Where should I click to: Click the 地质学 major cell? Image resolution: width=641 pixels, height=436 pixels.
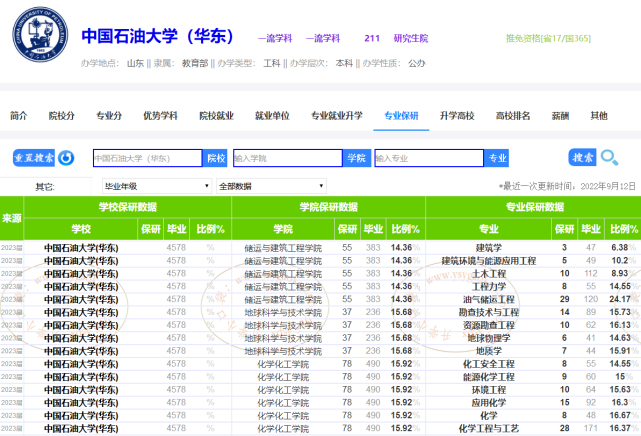tap(489, 351)
